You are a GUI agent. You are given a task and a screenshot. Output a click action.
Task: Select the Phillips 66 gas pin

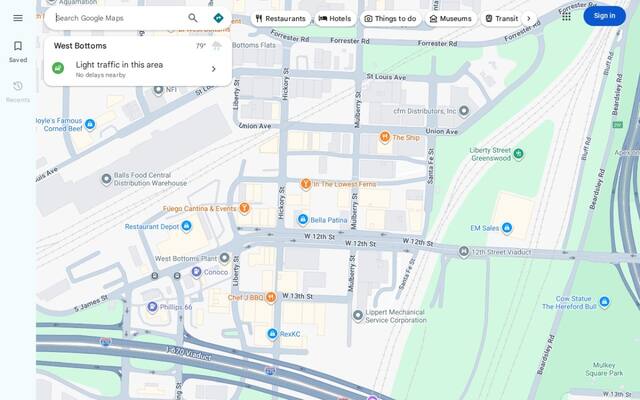coord(152,307)
